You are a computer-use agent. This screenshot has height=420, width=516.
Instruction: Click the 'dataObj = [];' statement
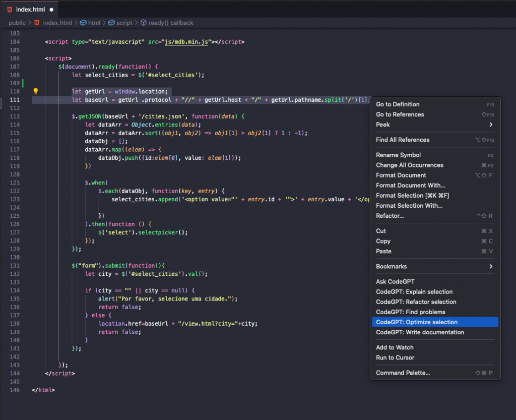(106, 141)
